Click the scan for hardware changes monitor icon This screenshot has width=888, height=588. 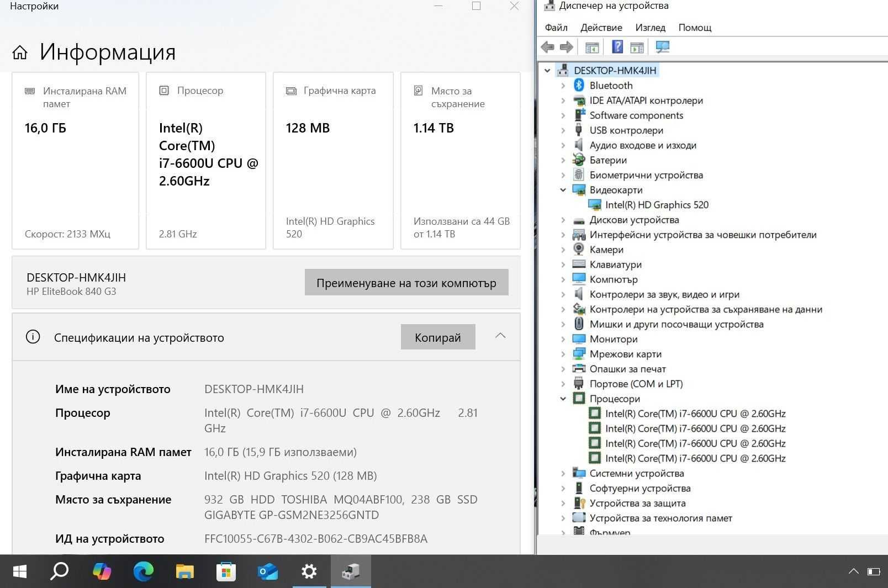point(662,47)
